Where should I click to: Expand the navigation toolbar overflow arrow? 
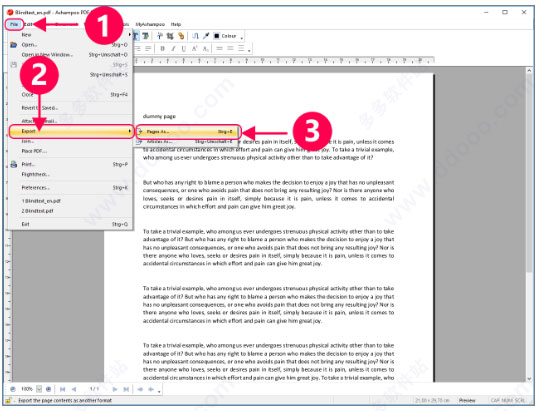tap(159, 391)
